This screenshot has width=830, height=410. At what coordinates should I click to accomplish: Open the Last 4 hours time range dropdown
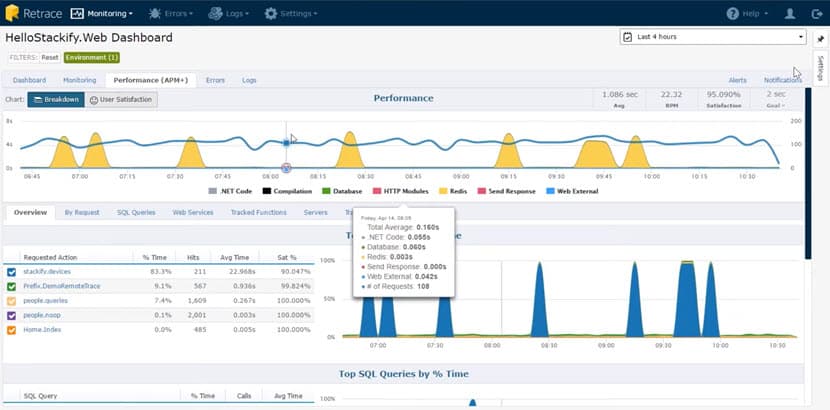tap(714, 37)
